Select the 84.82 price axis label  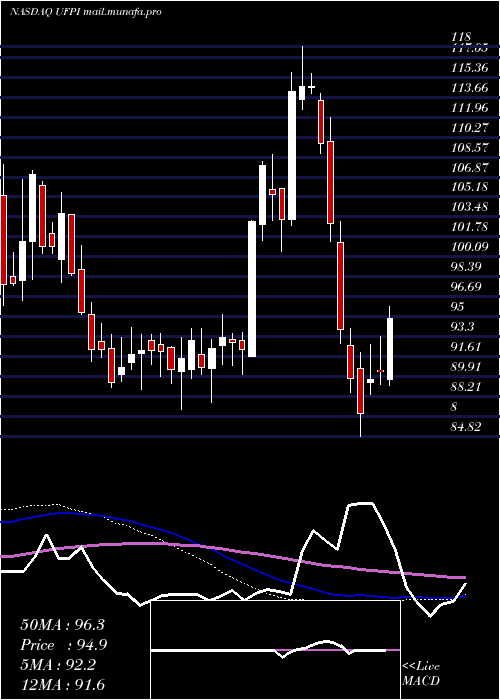coord(467,426)
